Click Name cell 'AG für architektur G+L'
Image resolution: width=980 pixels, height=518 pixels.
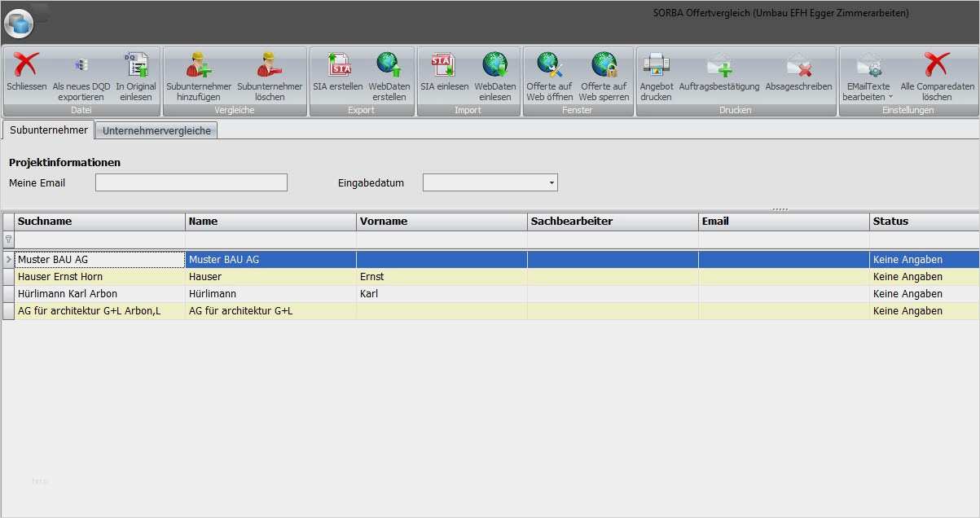[x=271, y=310]
